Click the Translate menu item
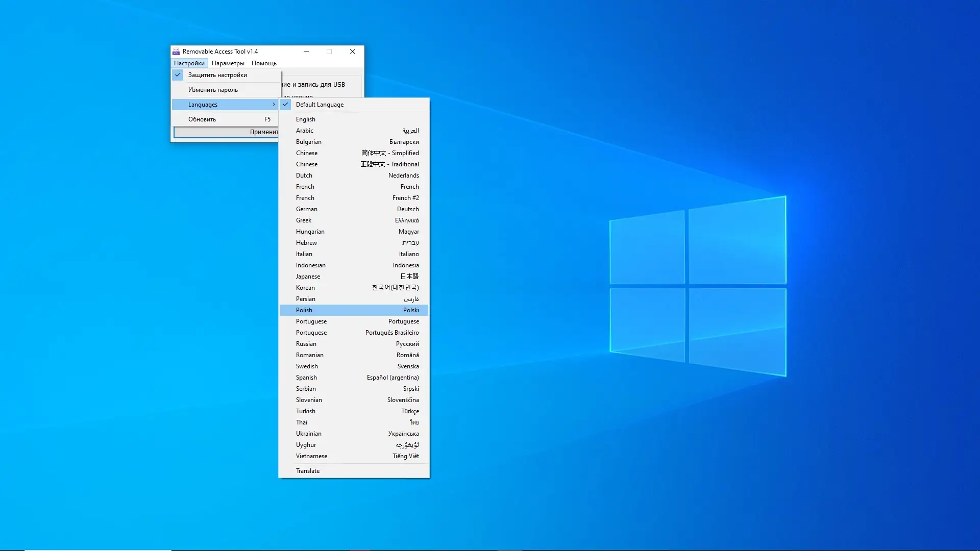This screenshot has width=980, height=551. (x=308, y=471)
